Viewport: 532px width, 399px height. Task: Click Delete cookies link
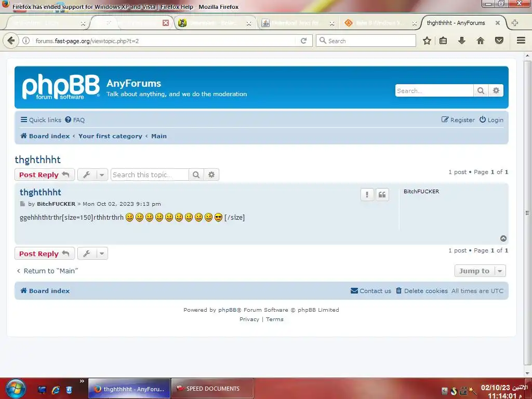(x=422, y=291)
